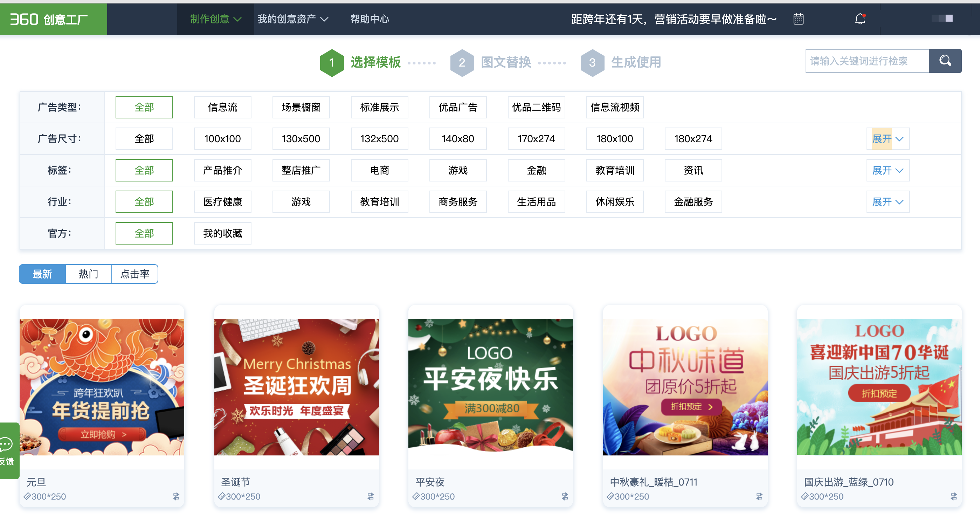Switch to the 点击率 sort tab
Screen dimensions: 980x515
click(x=135, y=274)
